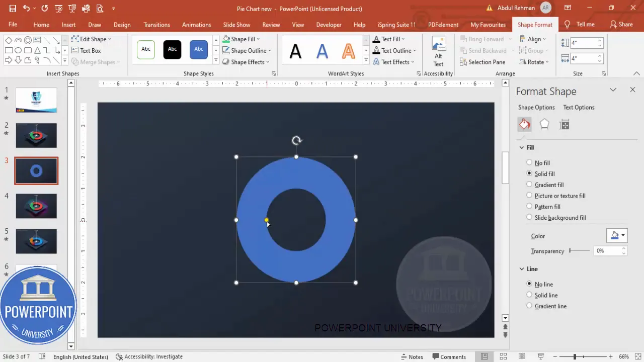Switch to the Insert ribbon tab

click(68, 25)
